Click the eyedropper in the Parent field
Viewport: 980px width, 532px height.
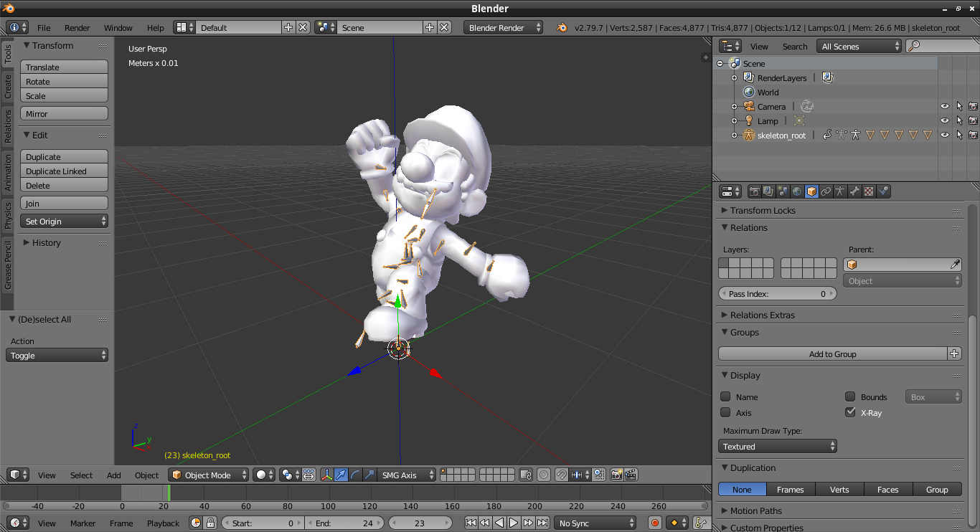(955, 265)
